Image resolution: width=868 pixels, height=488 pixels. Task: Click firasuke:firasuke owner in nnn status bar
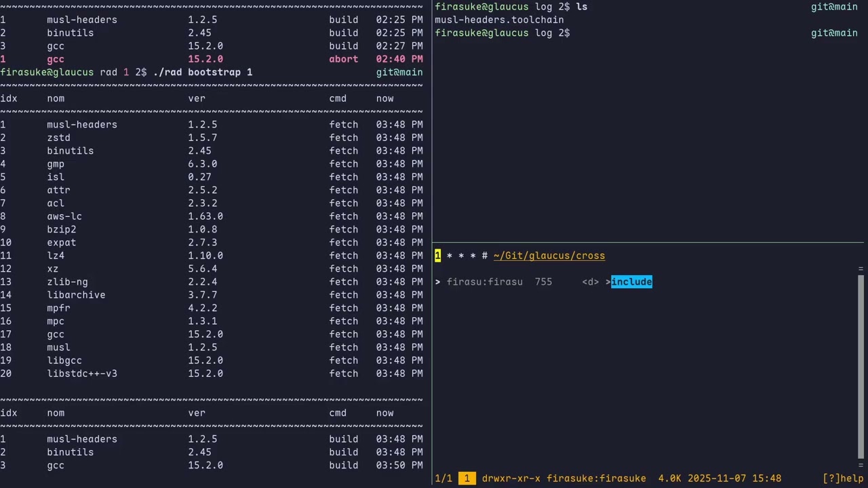[596, 479]
